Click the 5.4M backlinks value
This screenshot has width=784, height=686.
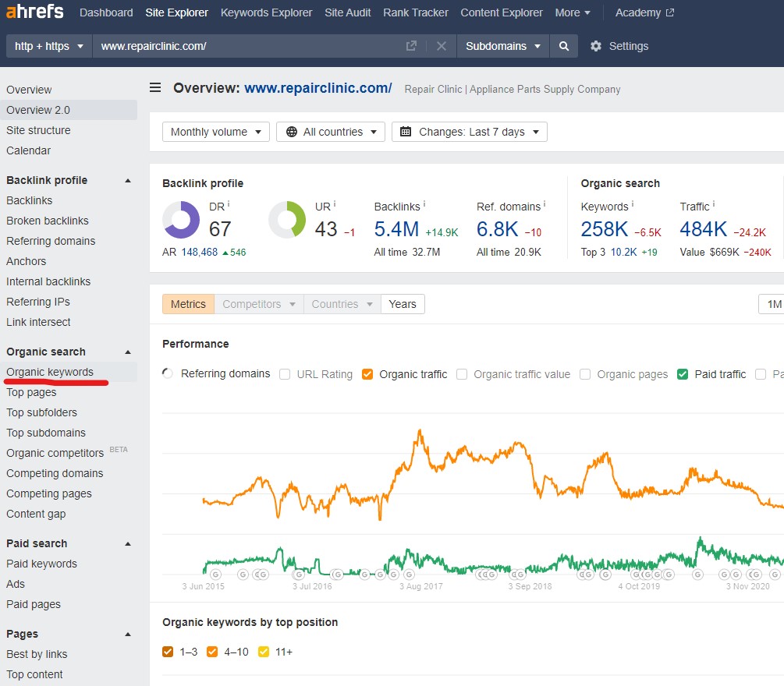point(396,229)
